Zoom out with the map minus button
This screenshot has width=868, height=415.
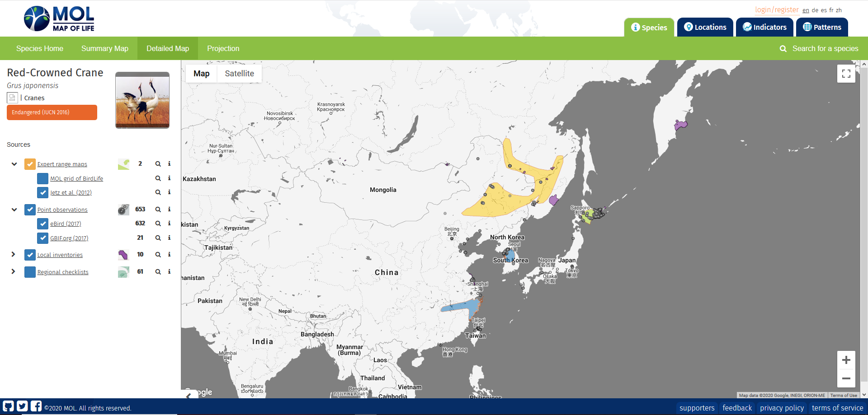point(846,378)
